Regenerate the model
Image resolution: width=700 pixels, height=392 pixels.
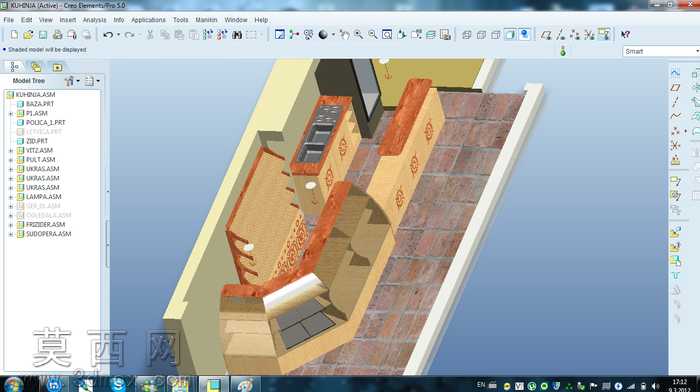pos(208,34)
